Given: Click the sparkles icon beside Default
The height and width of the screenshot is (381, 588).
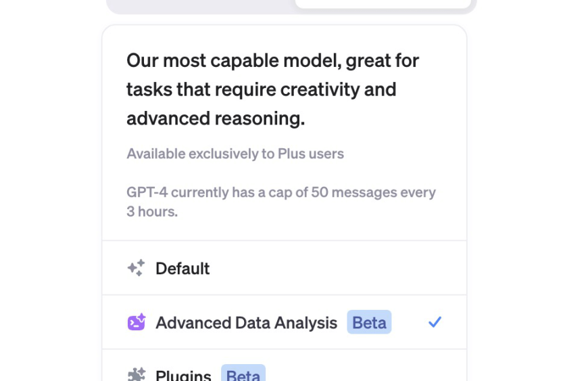Looking at the screenshot, I should [x=136, y=268].
